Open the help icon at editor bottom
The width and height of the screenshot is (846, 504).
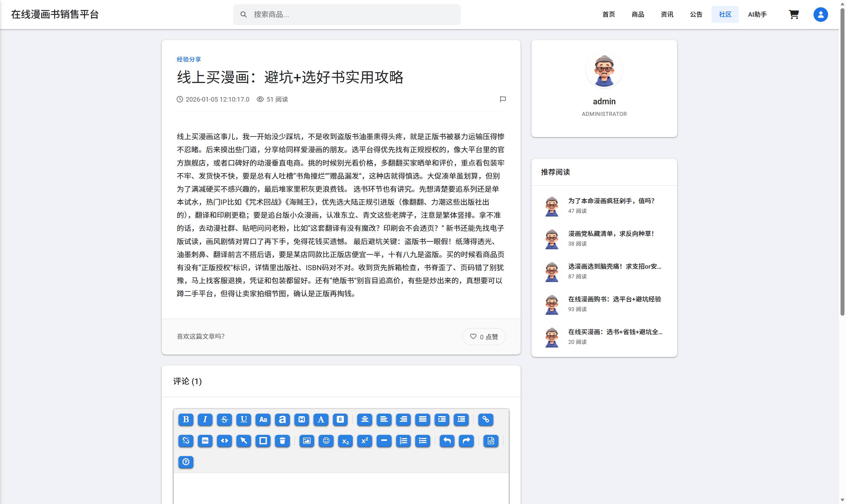click(185, 462)
